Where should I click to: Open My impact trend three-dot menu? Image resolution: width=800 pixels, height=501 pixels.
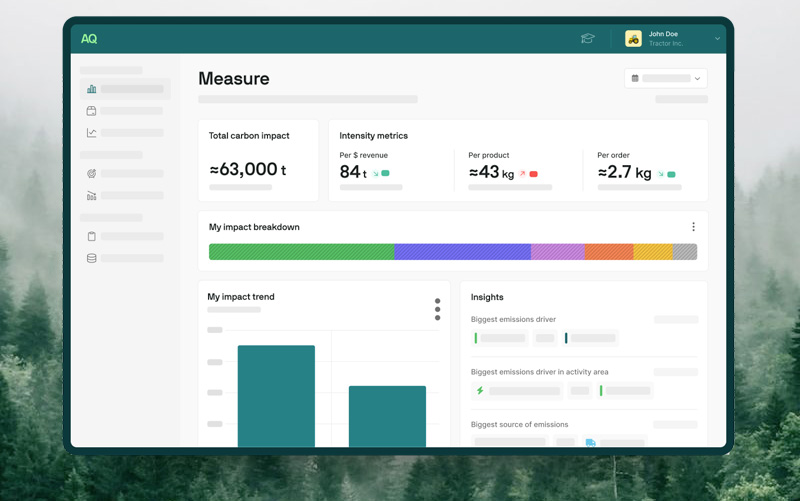point(437,309)
